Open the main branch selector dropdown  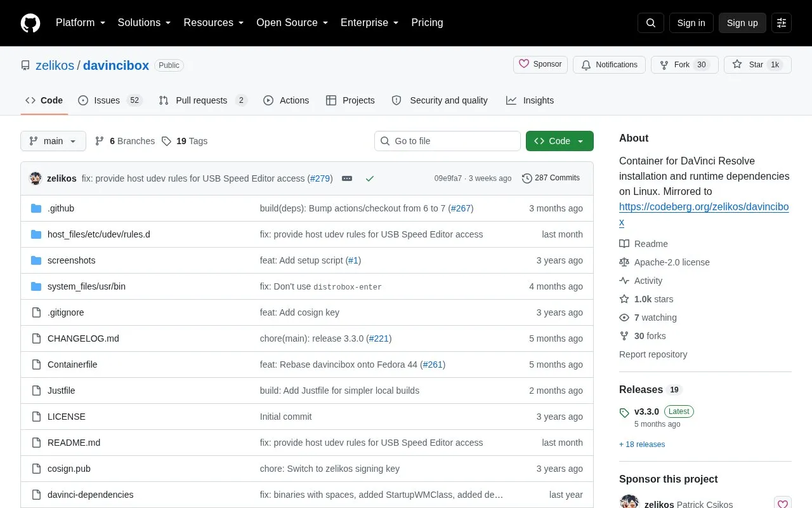pyautogui.click(x=53, y=141)
